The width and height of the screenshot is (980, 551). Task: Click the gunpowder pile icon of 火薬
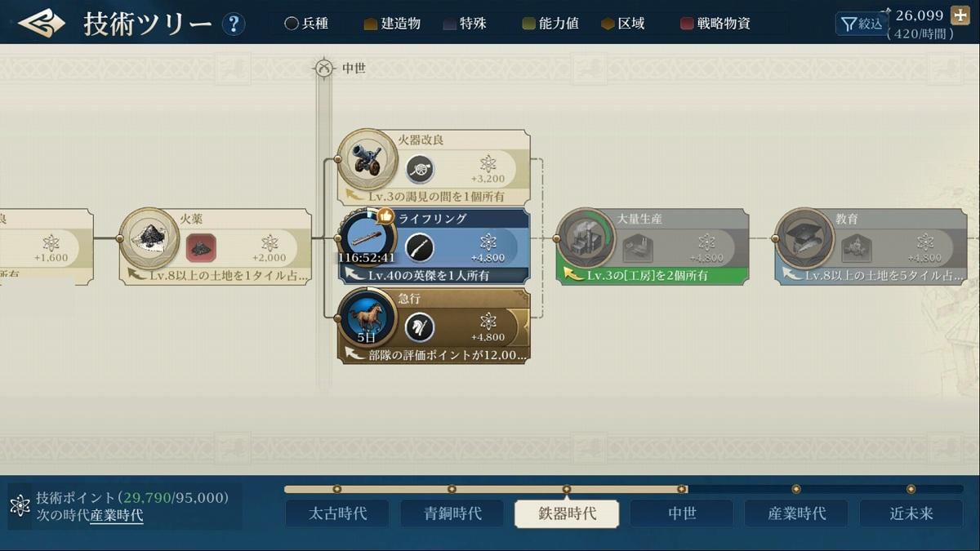coord(149,238)
